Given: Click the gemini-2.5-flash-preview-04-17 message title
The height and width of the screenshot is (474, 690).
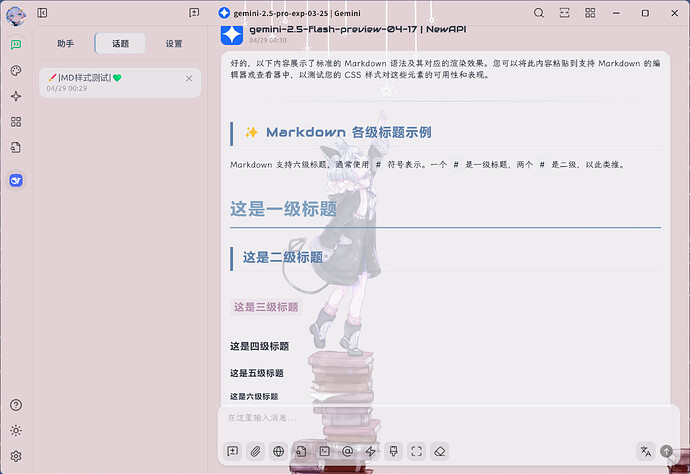Looking at the screenshot, I should [358, 29].
